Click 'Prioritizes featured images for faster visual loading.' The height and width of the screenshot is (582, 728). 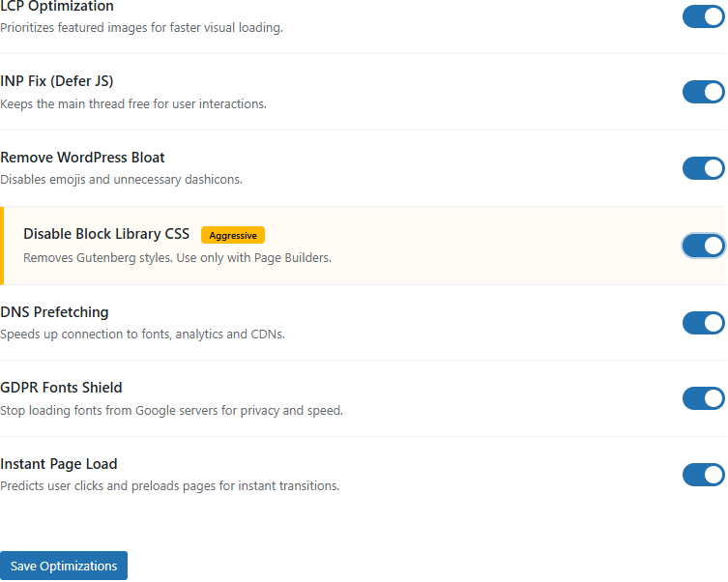click(141, 28)
